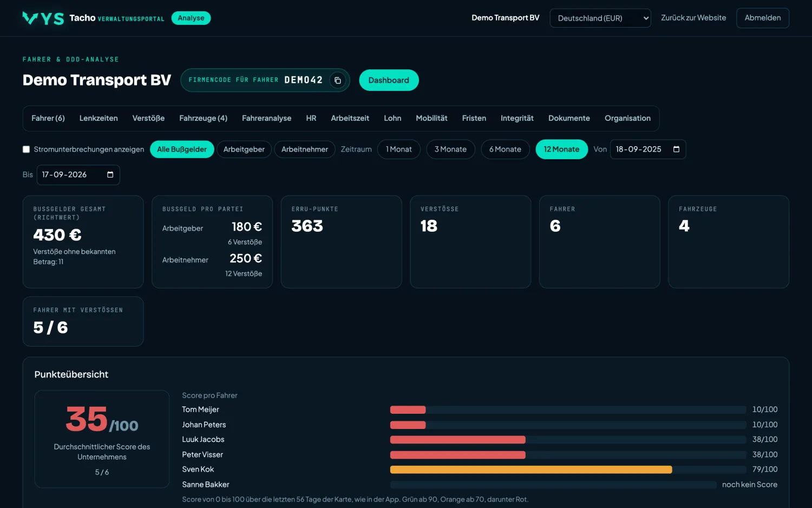Click Johan Peters' red score bar
Screen dimensions: 812x508
click(x=408, y=425)
